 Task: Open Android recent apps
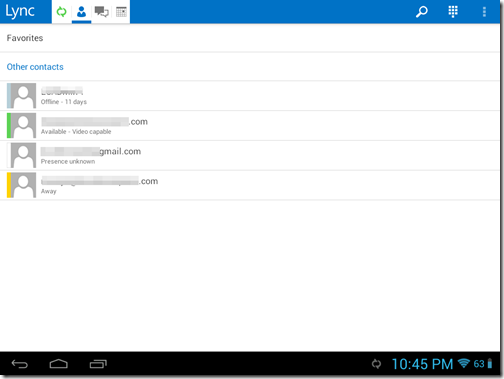click(98, 364)
